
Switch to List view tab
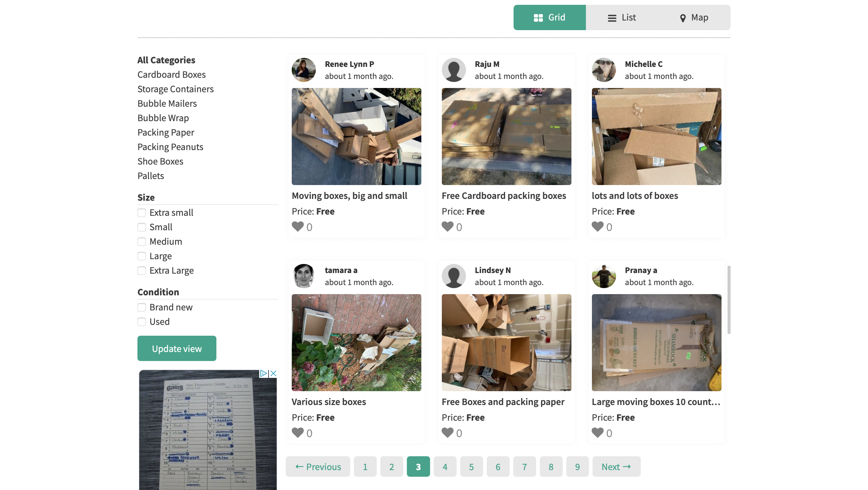[x=622, y=17]
